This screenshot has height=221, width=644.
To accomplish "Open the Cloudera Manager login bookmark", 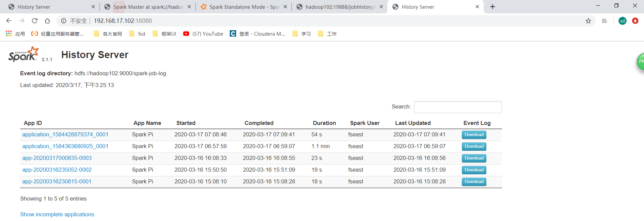I will (258, 34).
